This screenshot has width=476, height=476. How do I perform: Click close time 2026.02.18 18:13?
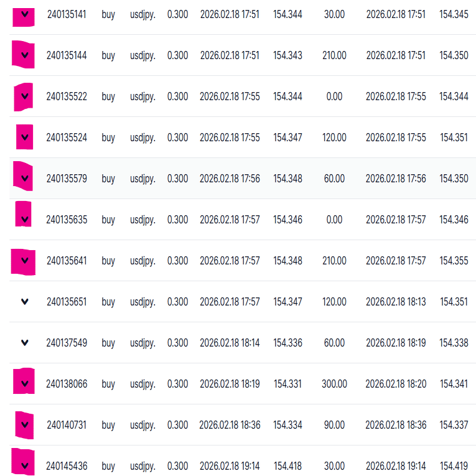(396, 302)
